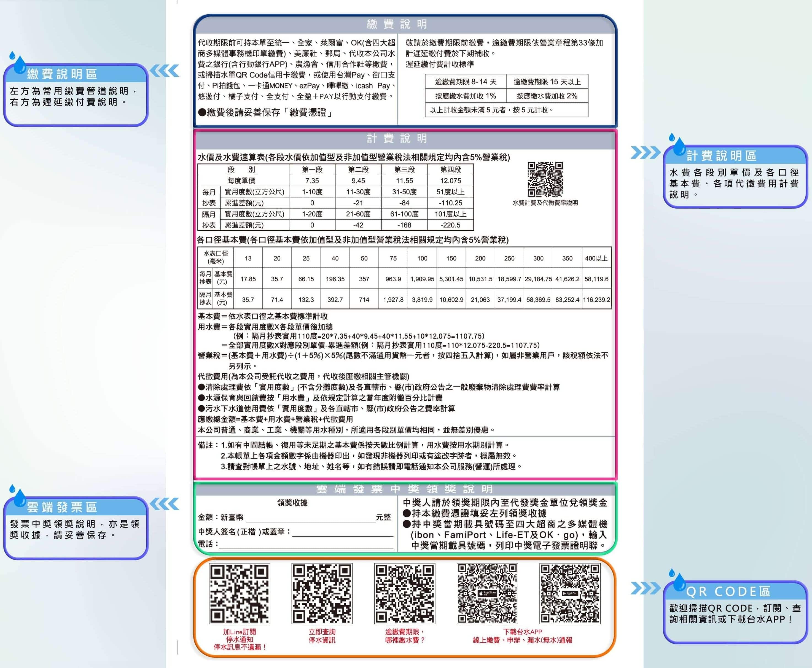This screenshot has width=812, height=668.
Task: Click the unit price cell 11.55
Action: coord(404,181)
